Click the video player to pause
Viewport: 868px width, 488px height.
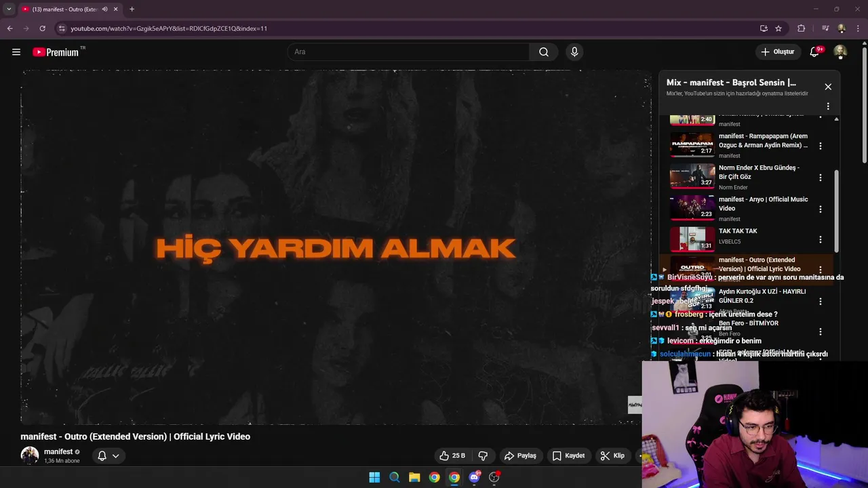coord(336,247)
